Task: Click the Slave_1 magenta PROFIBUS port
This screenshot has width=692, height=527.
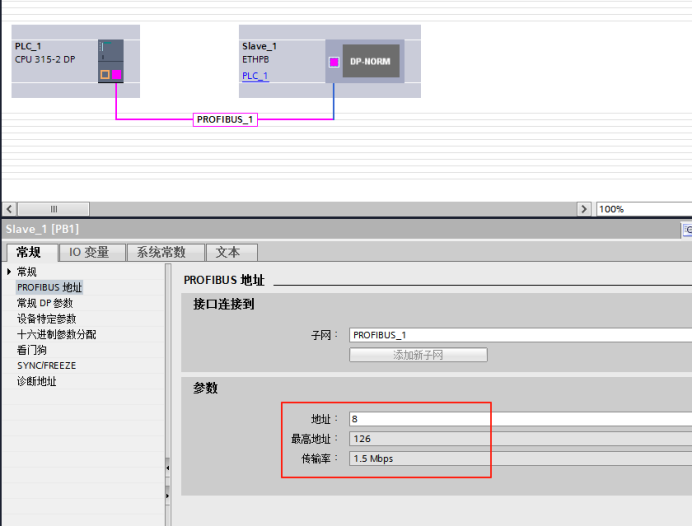Action: 334,62
